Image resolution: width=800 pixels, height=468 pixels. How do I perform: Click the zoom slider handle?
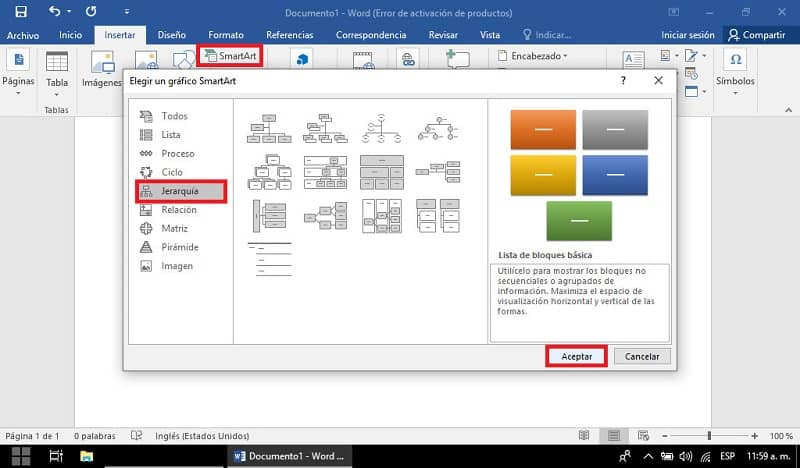coord(709,435)
